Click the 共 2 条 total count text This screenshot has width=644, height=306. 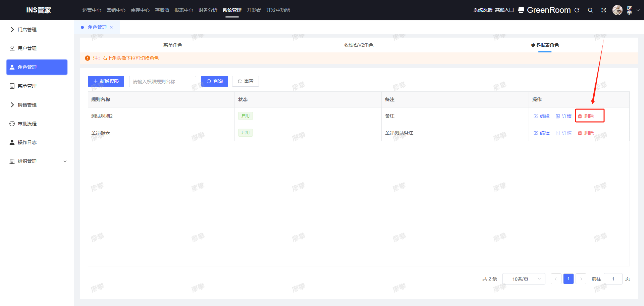pos(490,279)
